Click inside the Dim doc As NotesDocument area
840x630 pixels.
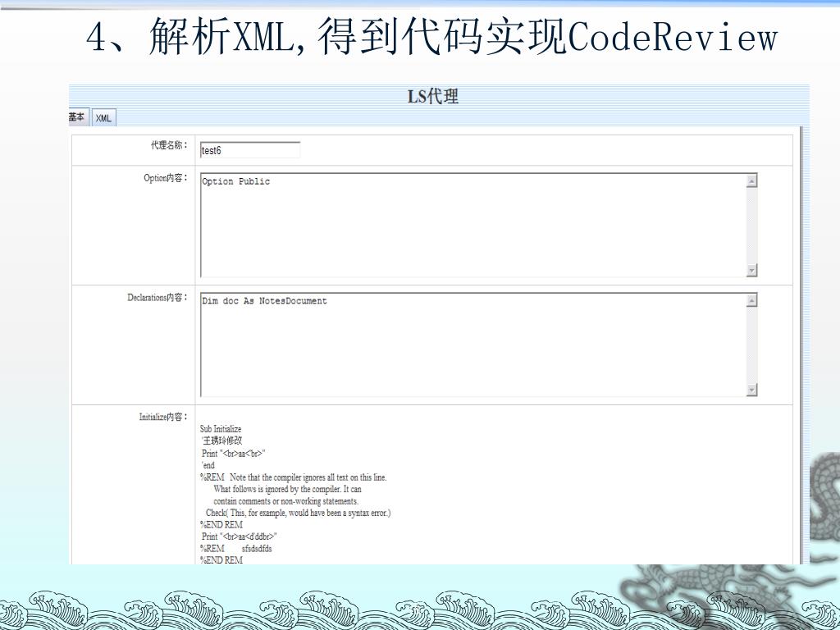(473, 345)
